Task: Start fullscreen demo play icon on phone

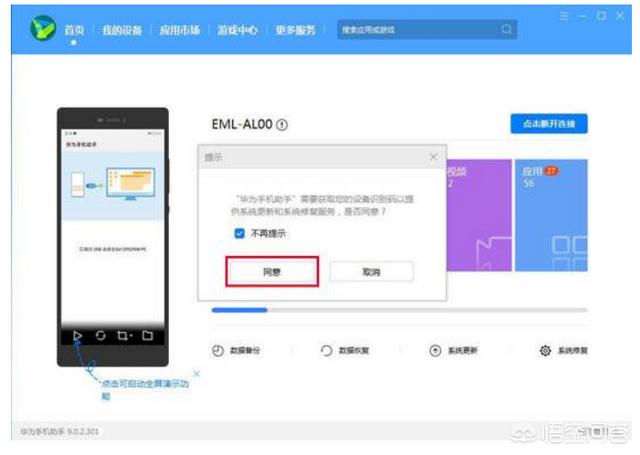Action: (77, 335)
